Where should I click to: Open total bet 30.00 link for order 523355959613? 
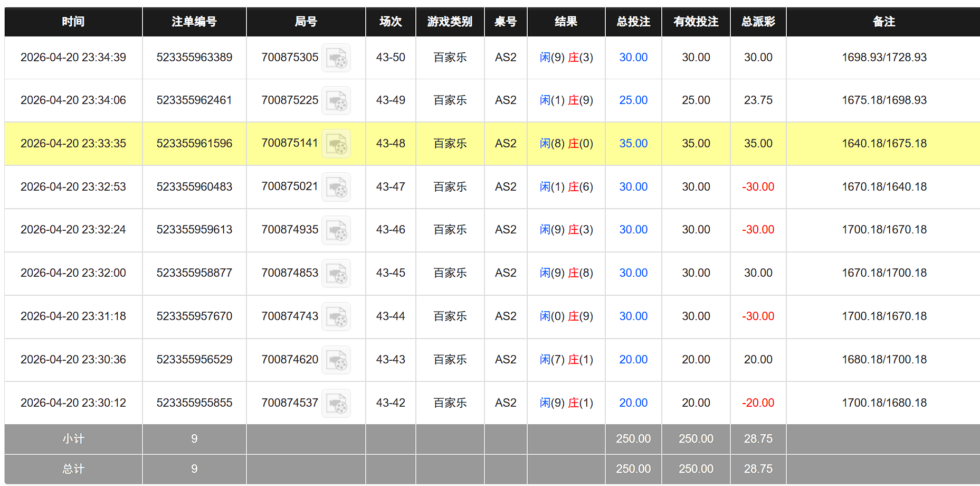pyautogui.click(x=633, y=229)
